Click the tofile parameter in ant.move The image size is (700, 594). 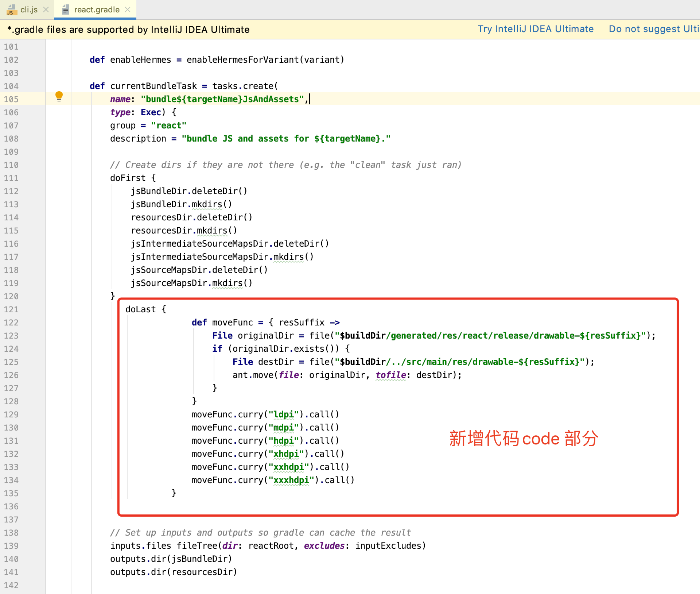coord(391,375)
